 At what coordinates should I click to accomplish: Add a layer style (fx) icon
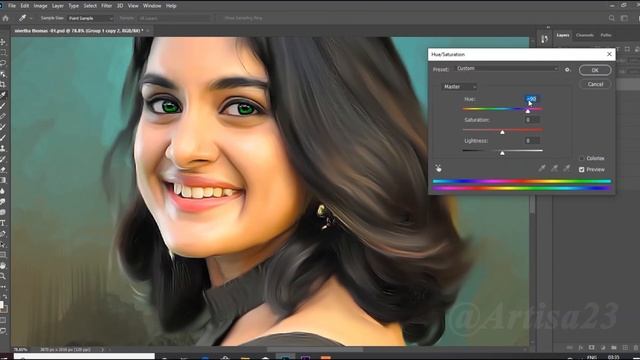click(x=580, y=347)
